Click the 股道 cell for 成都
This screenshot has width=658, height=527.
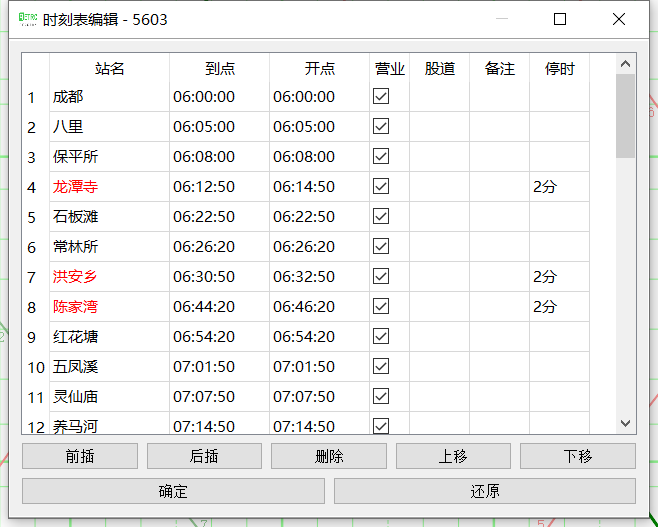439,97
